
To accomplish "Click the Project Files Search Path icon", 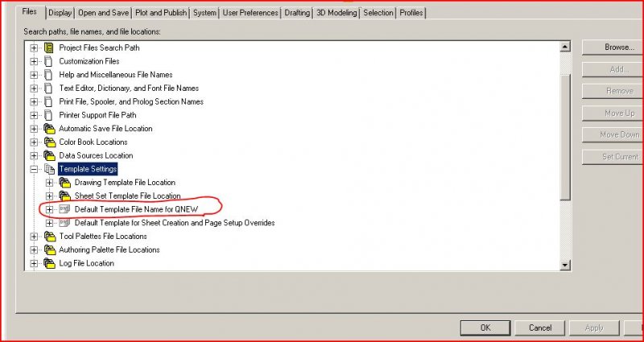I will (x=49, y=48).
